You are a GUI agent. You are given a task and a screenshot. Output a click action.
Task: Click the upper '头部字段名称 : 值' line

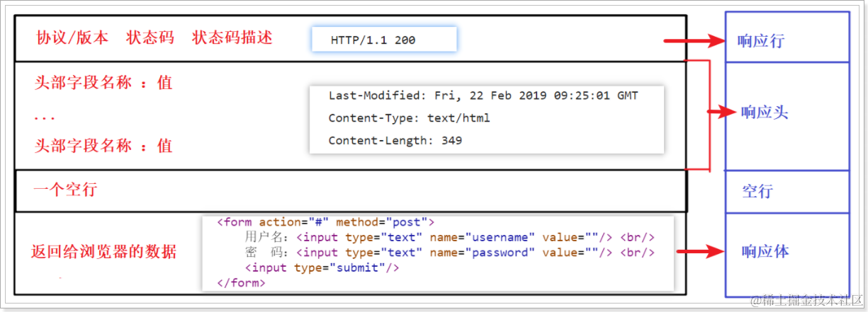103,83
